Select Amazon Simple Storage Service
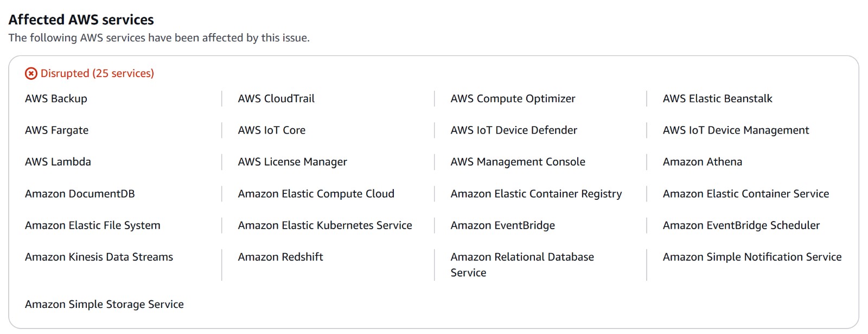The width and height of the screenshot is (868, 334). [104, 305]
